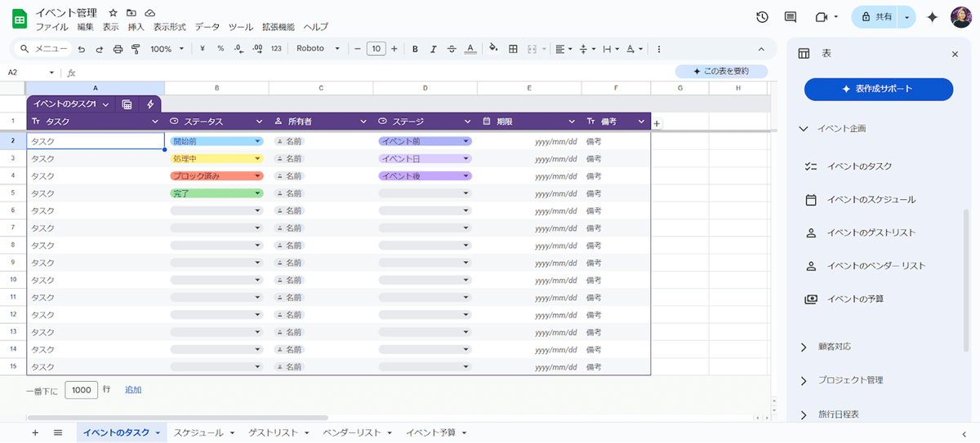
Task: Open vertical align dropdown
Action: click(x=587, y=49)
